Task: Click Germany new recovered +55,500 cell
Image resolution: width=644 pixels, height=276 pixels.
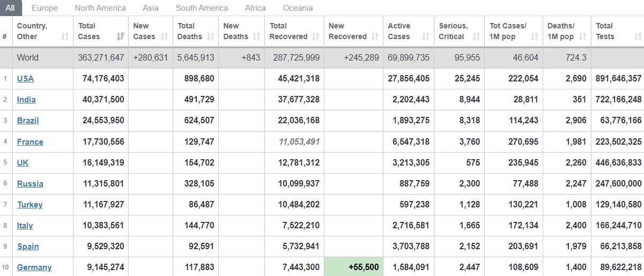Action: click(x=353, y=267)
